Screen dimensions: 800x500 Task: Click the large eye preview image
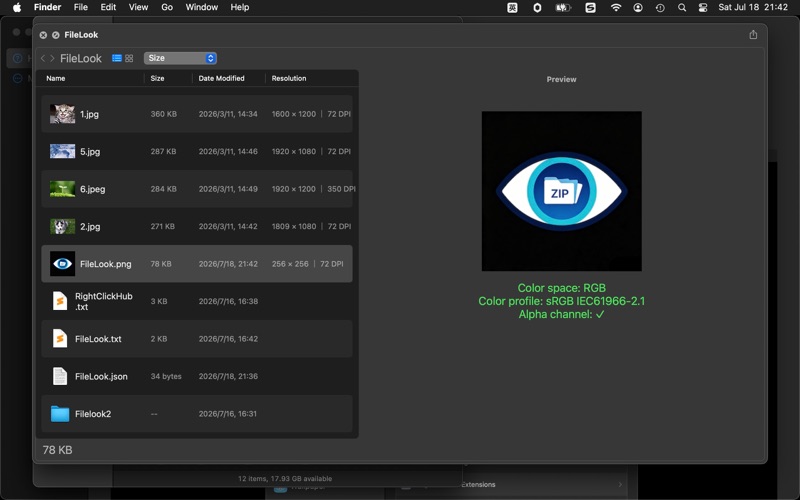[x=562, y=191]
